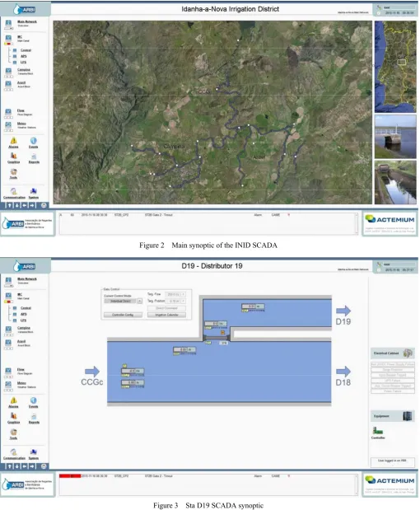This screenshot has width=420, height=510.
Task: Click alarm list scrollbar on Idanha-a-Nova screen
Action: pyautogui.click(x=357, y=223)
